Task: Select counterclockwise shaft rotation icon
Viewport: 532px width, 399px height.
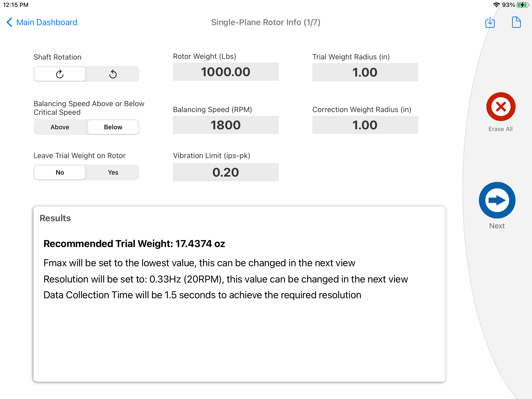Action: click(113, 74)
